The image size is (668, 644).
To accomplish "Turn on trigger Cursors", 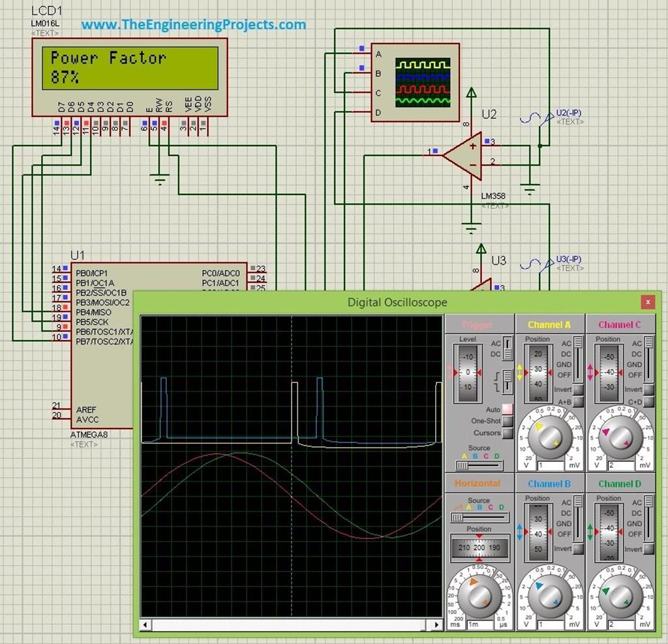I will click(x=508, y=433).
